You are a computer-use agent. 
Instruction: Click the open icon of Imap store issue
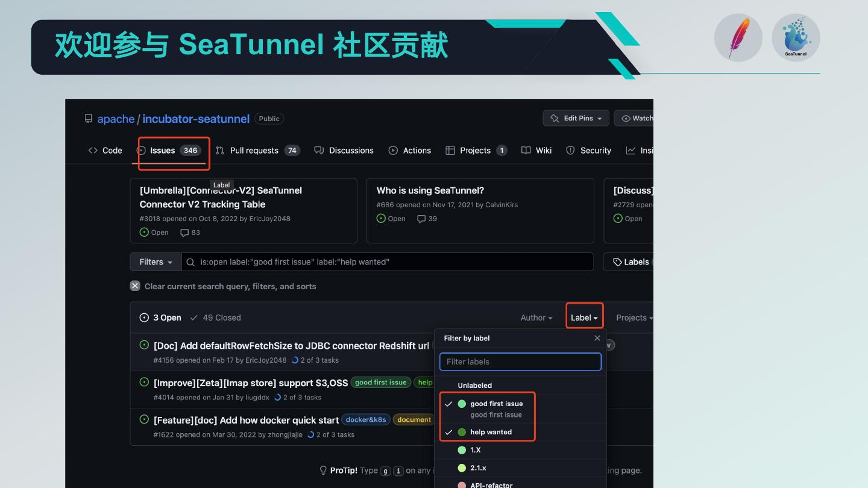point(144,382)
